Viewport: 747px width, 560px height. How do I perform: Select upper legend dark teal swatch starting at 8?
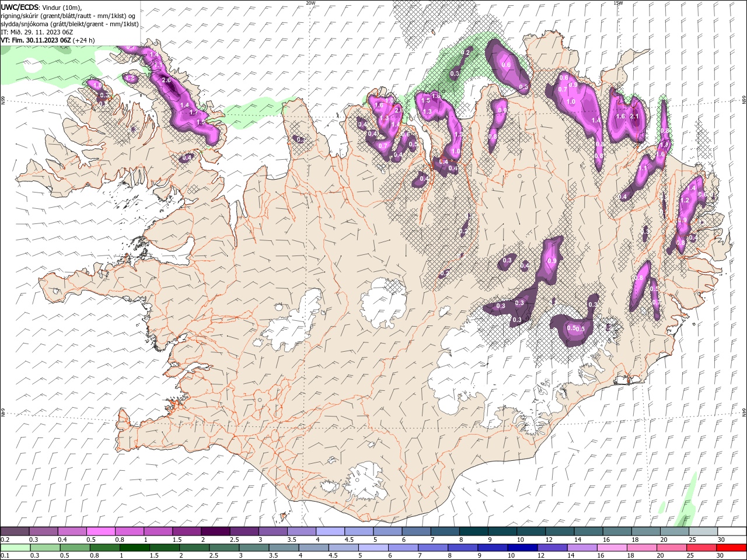coord(473,531)
